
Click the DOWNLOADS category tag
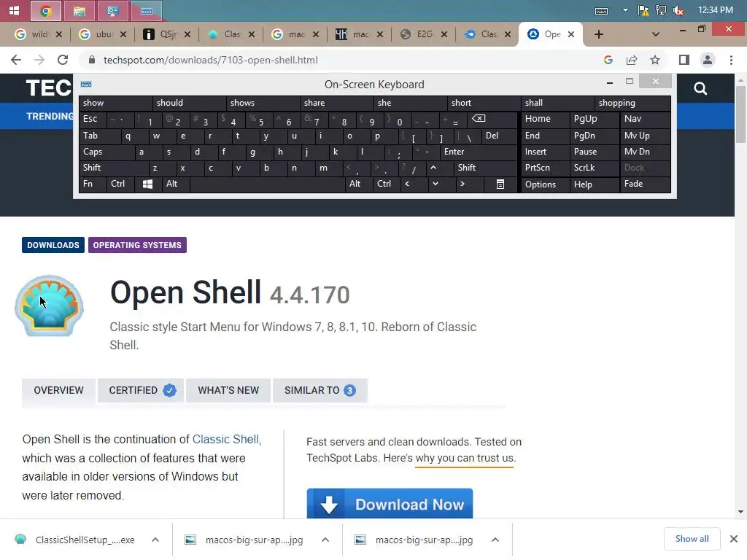tap(53, 245)
